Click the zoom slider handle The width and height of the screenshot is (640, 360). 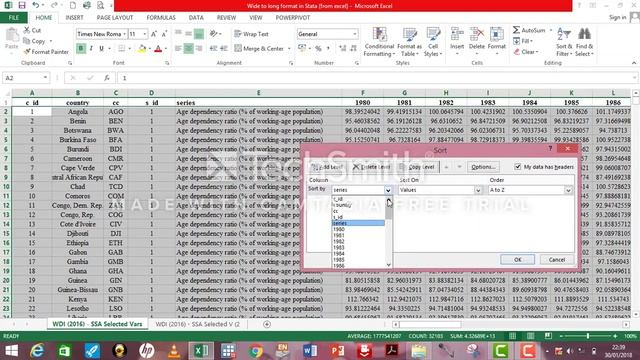[x=588, y=336]
